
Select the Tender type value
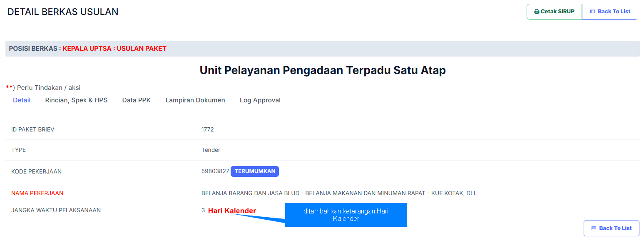point(211,150)
